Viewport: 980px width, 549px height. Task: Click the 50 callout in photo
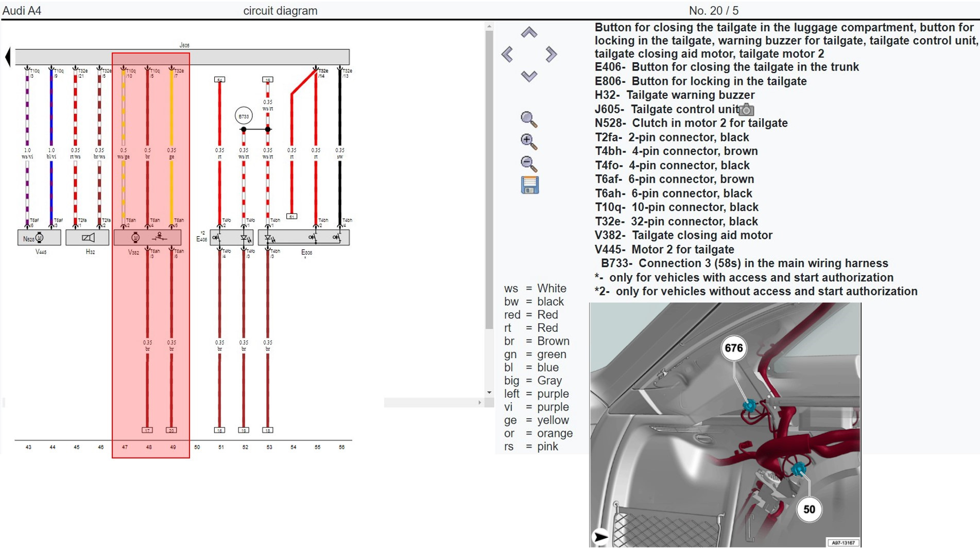tap(809, 509)
